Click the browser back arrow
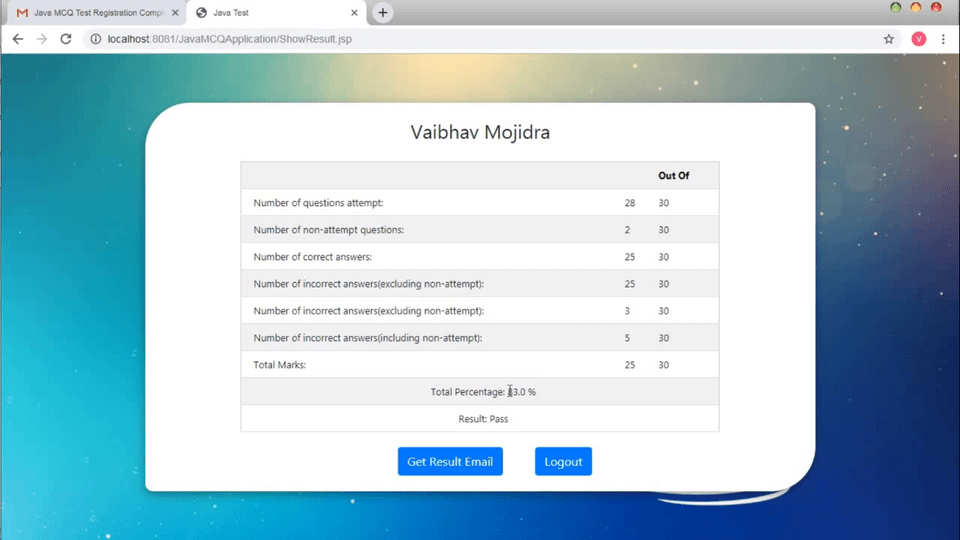This screenshot has width=960, height=540. [x=18, y=39]
